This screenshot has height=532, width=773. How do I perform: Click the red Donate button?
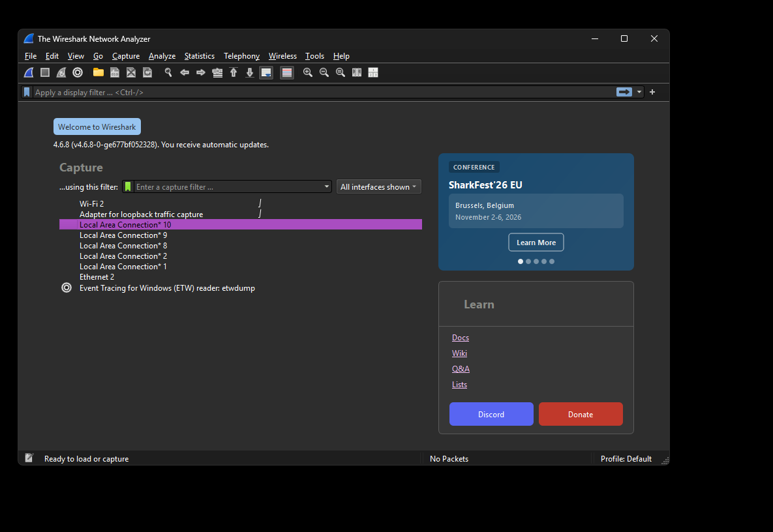coord(581,414)
